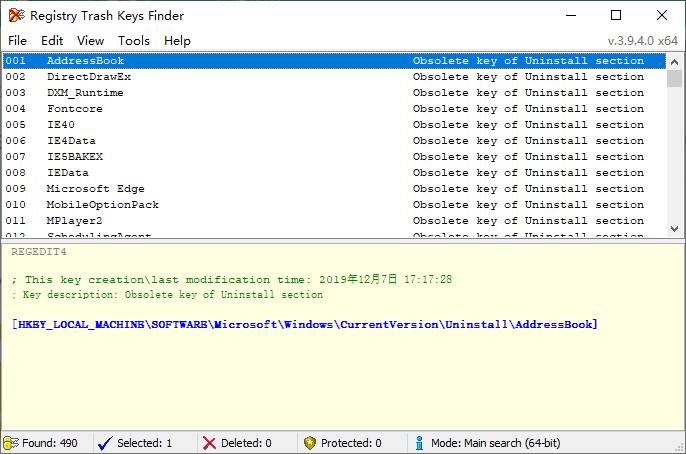Click the red X Deleted icon
686x454 pixels.
(209, 443)
